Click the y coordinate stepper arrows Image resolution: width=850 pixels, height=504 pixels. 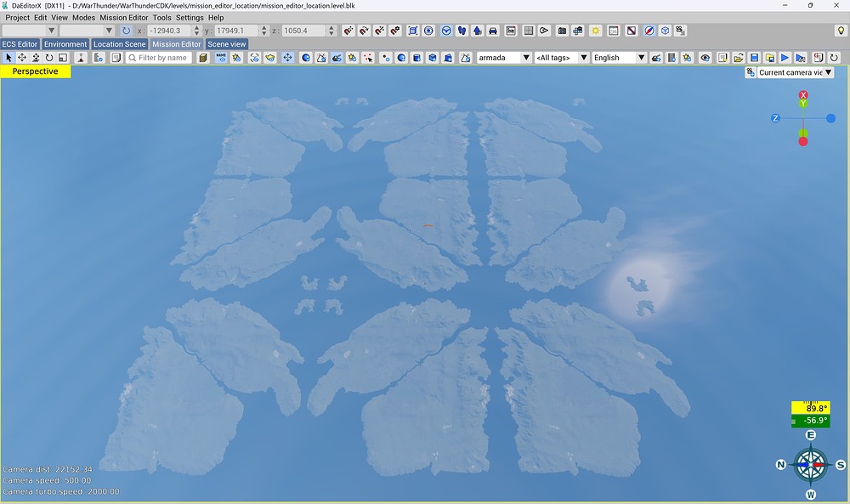pos(264,31)
